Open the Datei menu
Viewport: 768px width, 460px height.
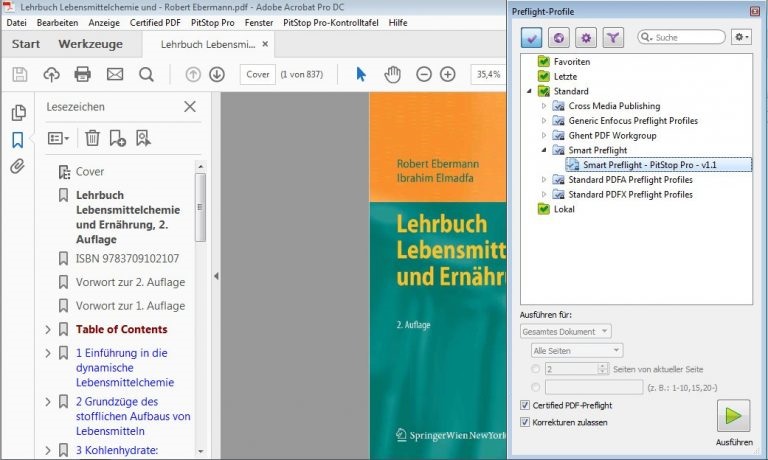tap(16, 23)
